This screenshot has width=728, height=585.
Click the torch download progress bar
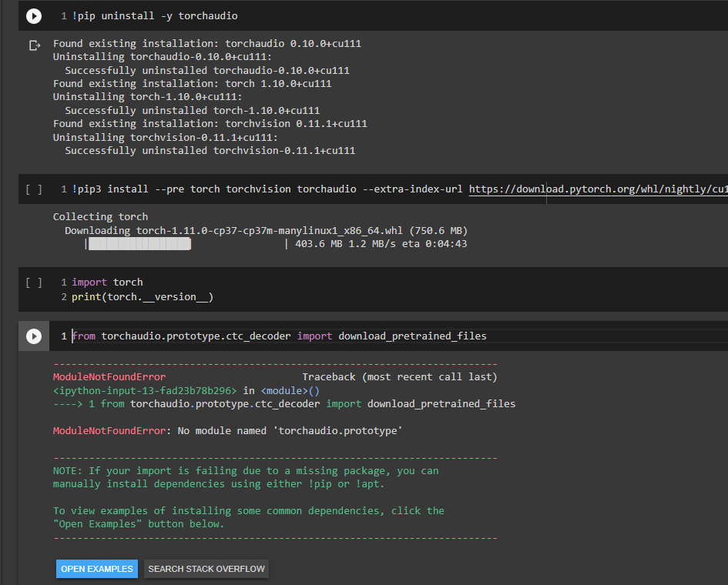pyautogui.click(x=186, y=244)
